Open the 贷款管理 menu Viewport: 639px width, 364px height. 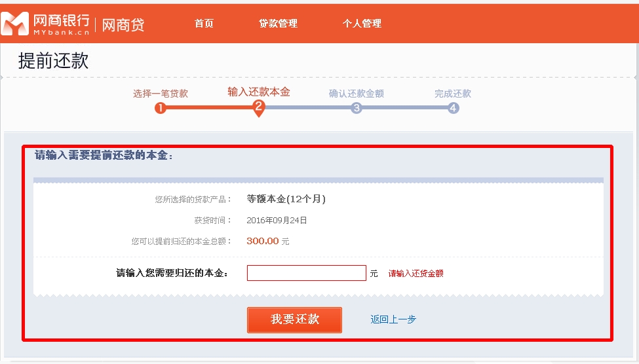(278, 24)
